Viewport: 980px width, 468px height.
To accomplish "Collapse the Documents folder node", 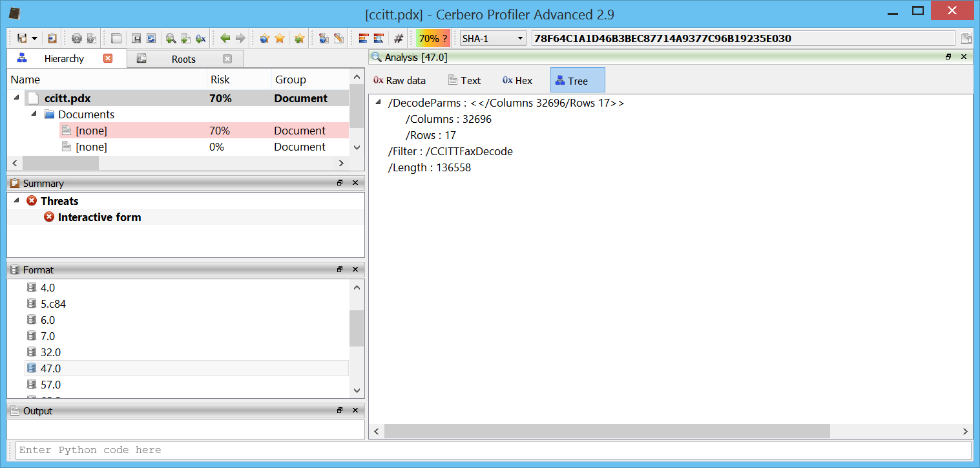I will [x=34, y=114].
